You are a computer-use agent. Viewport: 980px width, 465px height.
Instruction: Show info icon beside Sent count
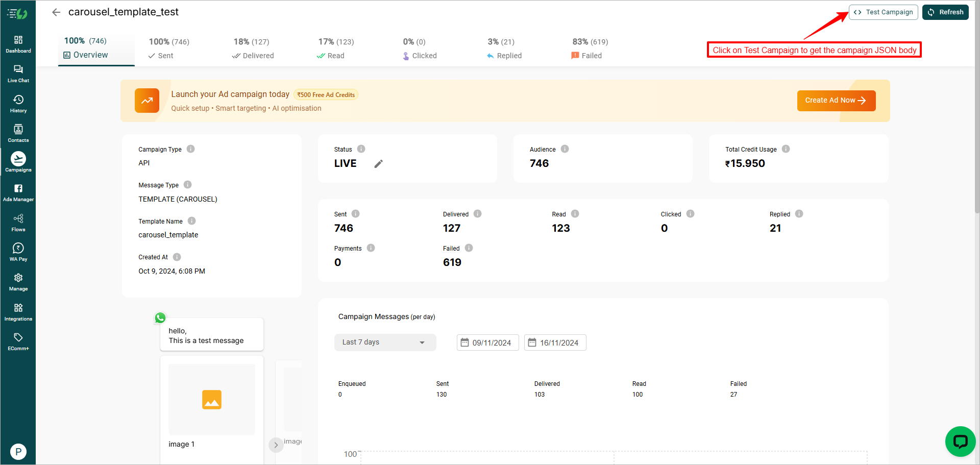[355, 214]
